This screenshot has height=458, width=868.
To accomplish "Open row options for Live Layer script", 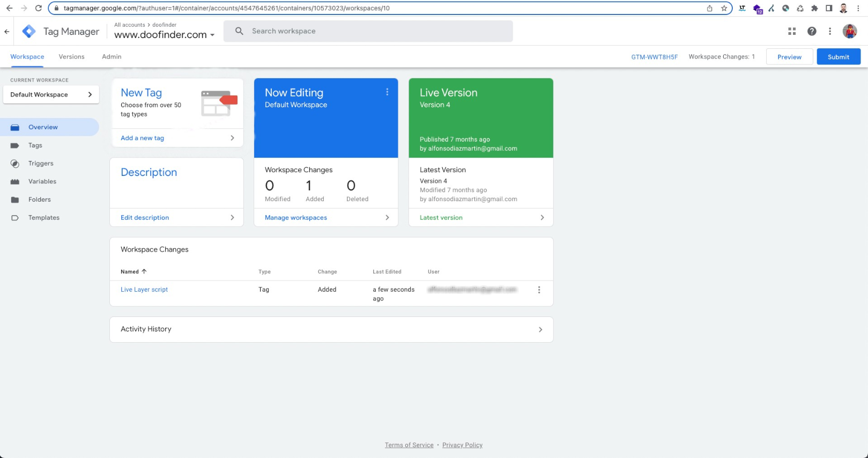I will pyautogui.click(x=539, y=290).
